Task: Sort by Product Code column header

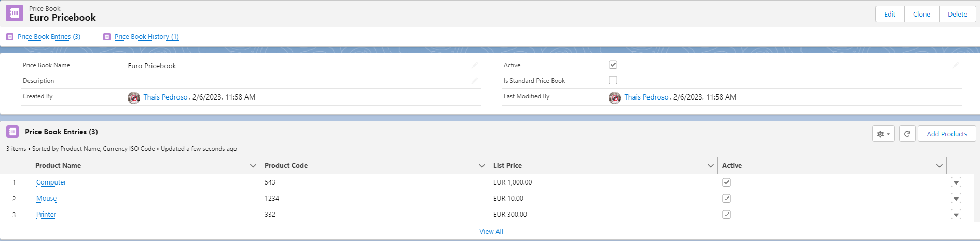Action: click(x=286, y=166)
